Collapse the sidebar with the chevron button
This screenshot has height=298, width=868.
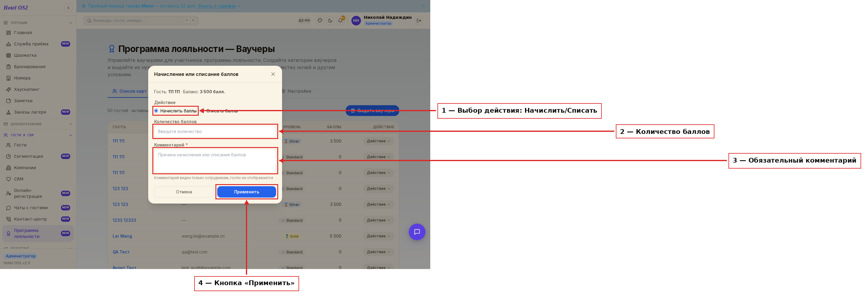pos(68,8)
